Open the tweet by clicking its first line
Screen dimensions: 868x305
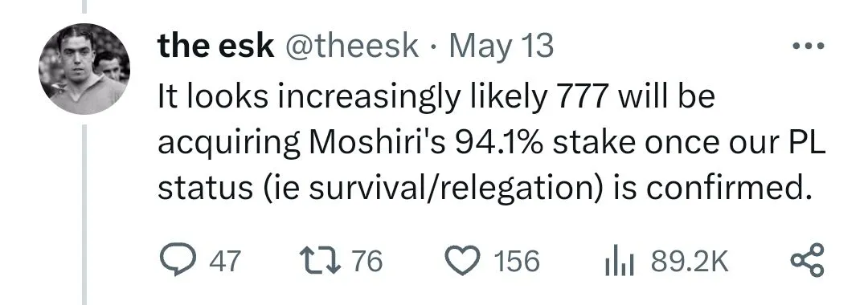pos(436,96)
